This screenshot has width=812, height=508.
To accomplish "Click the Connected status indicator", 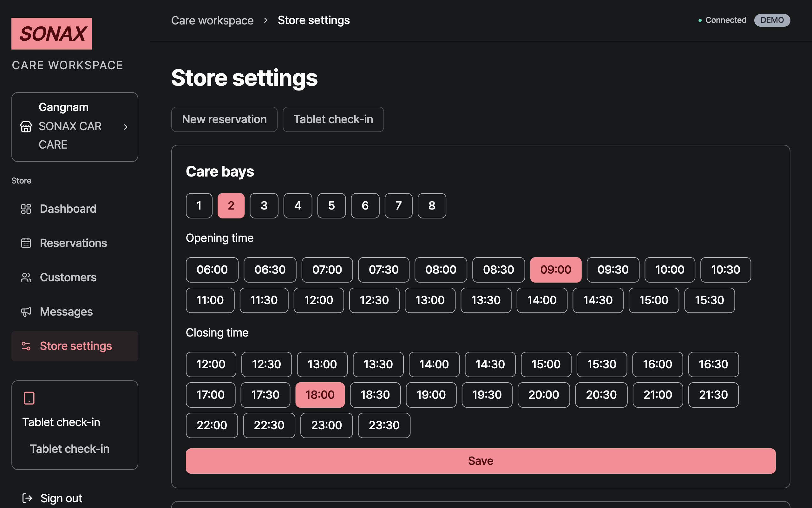I will (x=722, y=20).
